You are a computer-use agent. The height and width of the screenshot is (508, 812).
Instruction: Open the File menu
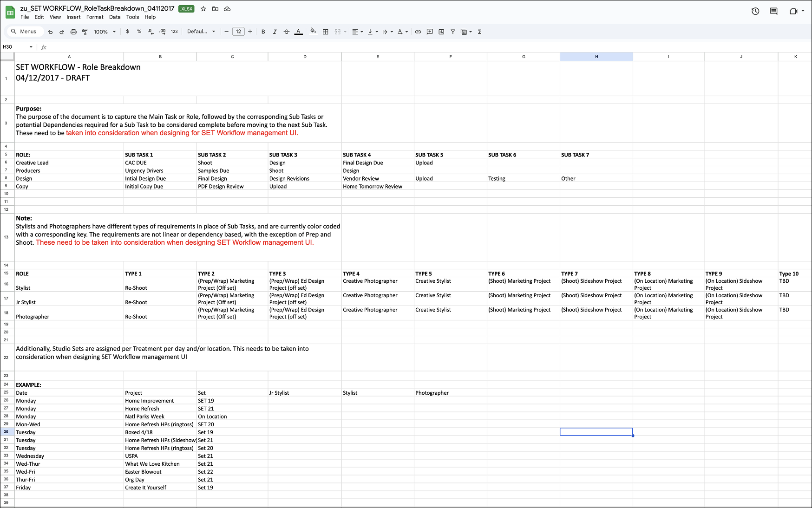tap(25, 17)
